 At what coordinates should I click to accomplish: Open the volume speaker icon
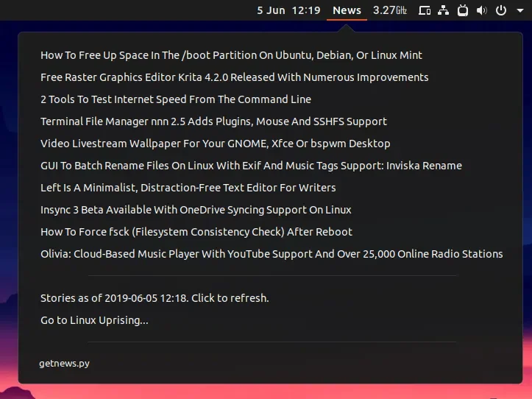[481, 10]
